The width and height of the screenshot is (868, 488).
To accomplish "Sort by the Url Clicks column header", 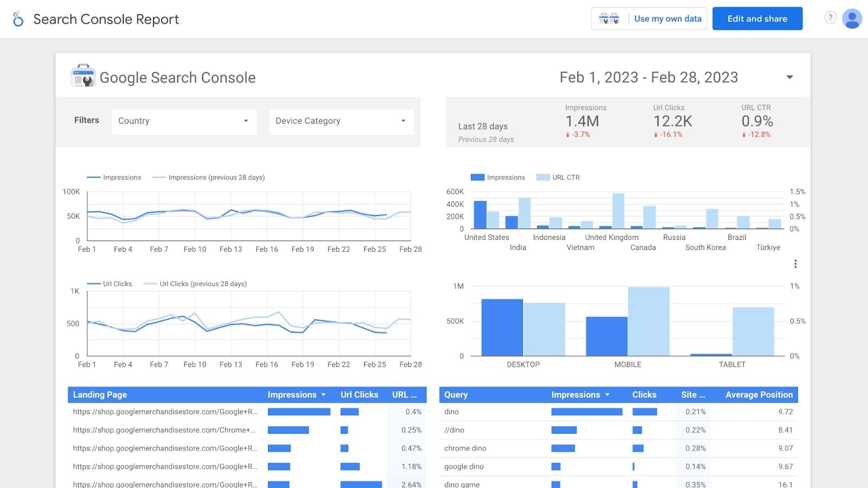I will 359,395.
